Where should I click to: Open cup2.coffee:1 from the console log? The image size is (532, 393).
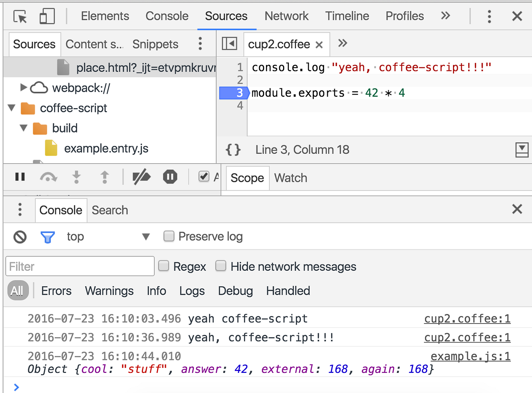coord(467,319)
